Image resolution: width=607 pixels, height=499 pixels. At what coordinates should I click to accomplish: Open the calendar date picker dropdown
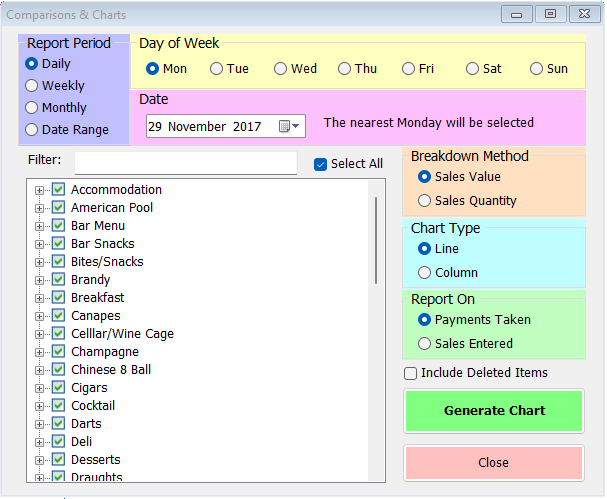289,126
